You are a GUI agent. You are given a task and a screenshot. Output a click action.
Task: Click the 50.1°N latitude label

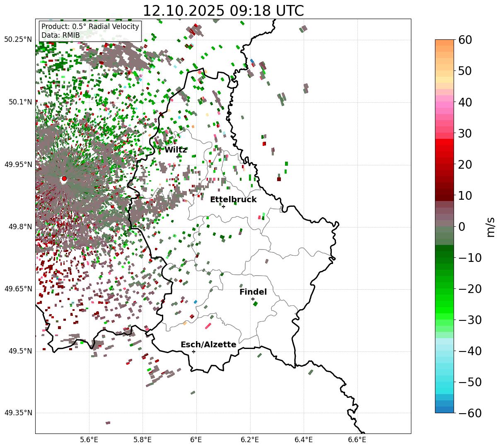pos(20,102)
